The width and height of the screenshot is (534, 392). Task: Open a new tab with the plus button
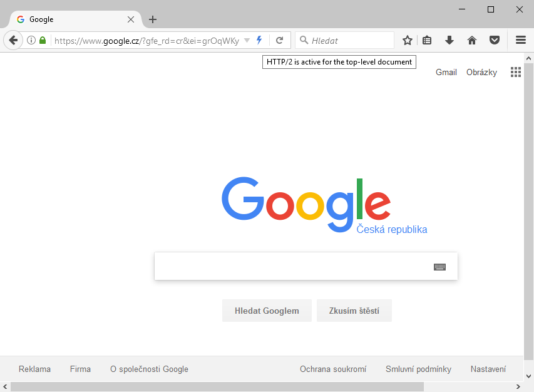153,19
